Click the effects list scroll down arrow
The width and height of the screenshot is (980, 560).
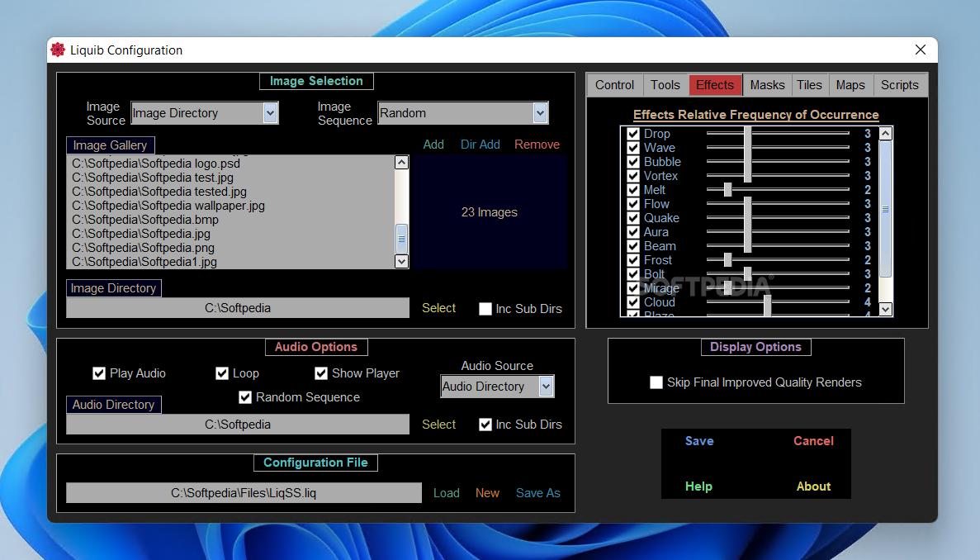tap(885, 309)
